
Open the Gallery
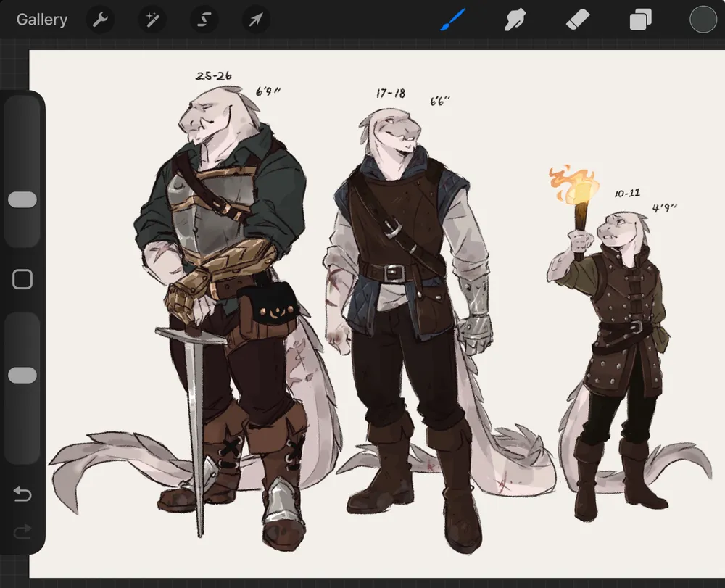tap(42, 20)
